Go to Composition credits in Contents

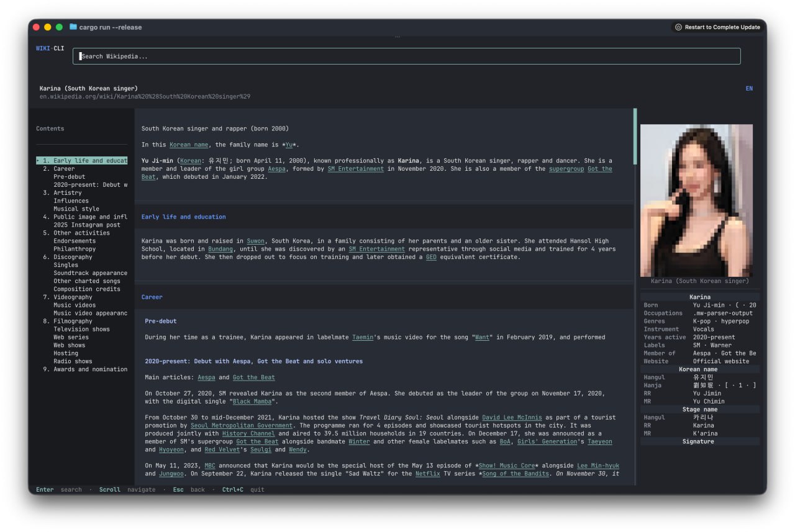[x=87, y=289]
